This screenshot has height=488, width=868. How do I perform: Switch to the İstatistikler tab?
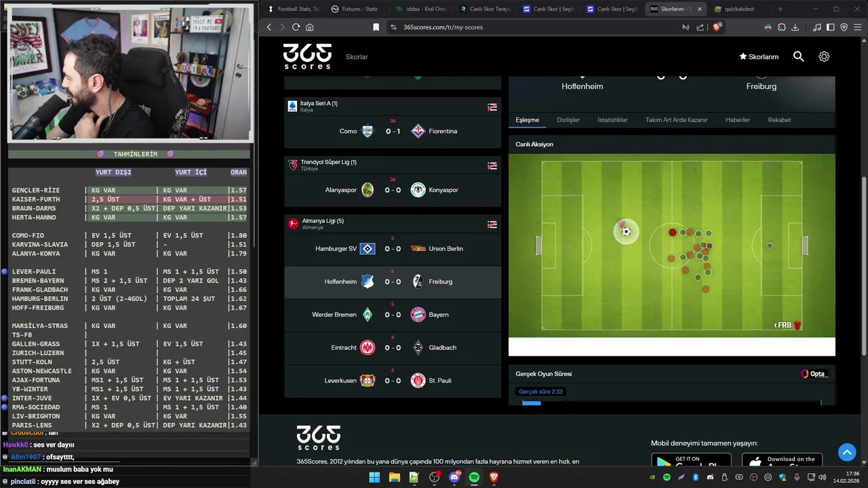(x=612, y=120)
